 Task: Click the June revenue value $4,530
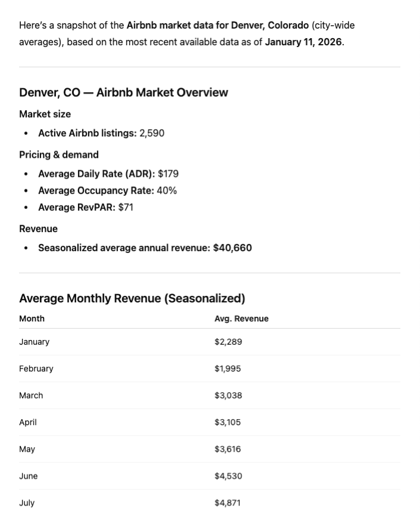[228, 476]
